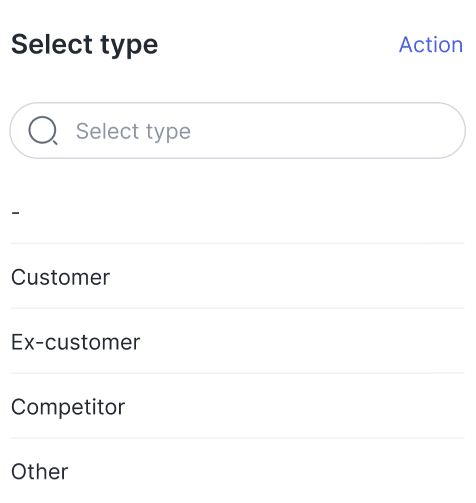
Task: Click the blue Action text button
Action: coord(431,44)
